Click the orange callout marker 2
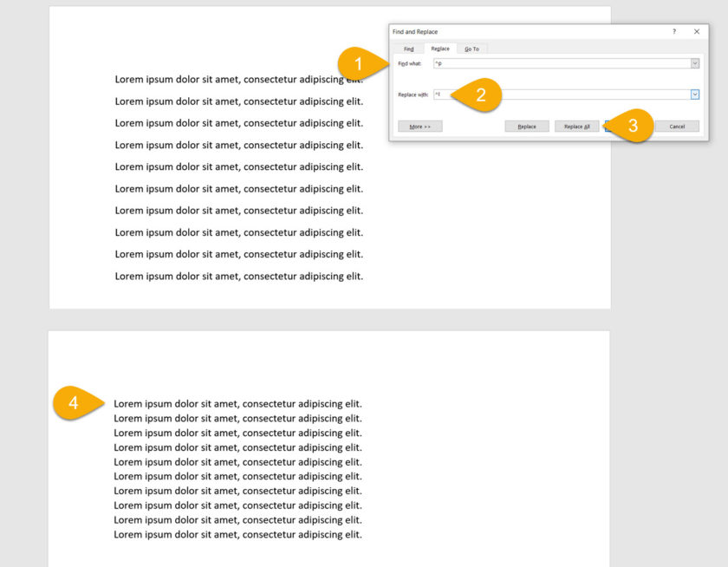Screen dimensions: 728x567 tap(480, 94)
